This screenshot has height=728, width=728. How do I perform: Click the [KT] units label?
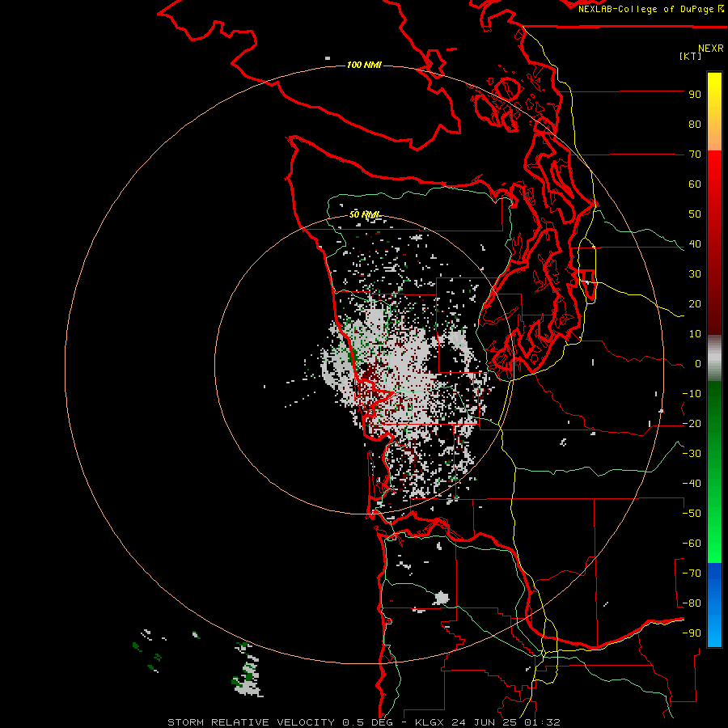691,56
